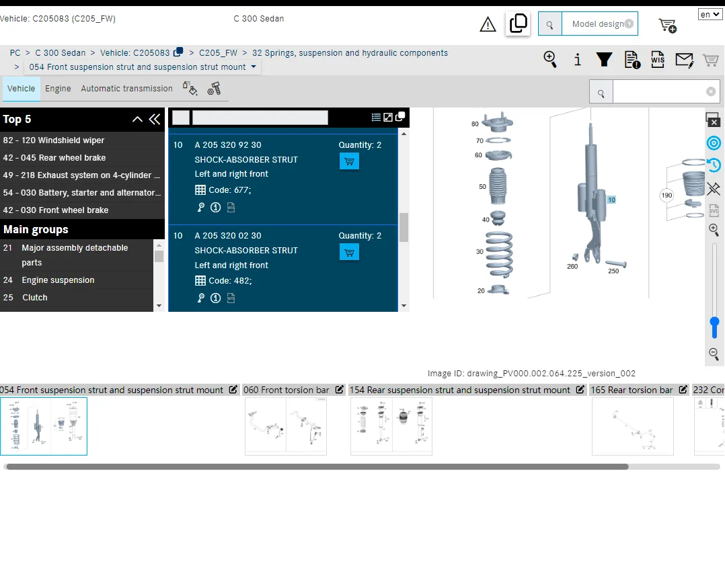Open '54 - 030 Battery, starter and alternator' entry
The width and height of the screenshot is (725, 588).
pos(82,193)
